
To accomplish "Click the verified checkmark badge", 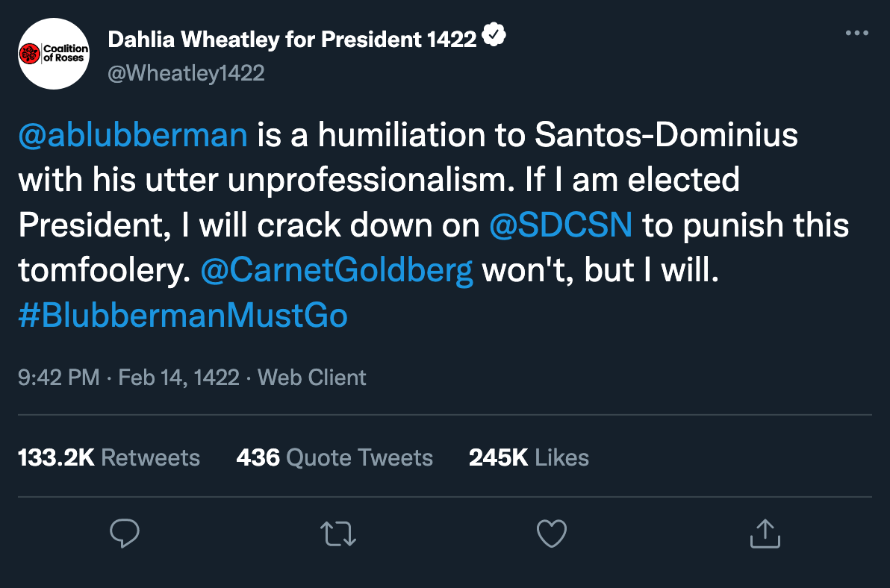I will pyautogui.click(x=494, y=34).
